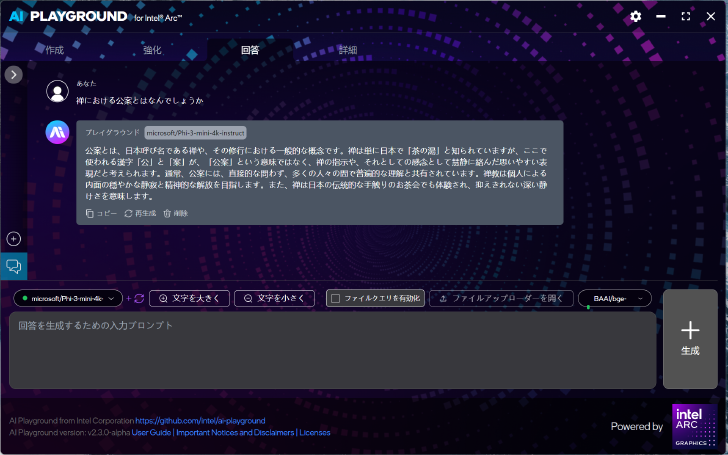Switch to the 強化 tab
The width and height of the screenshot is (728, 455).
point(152,50)
